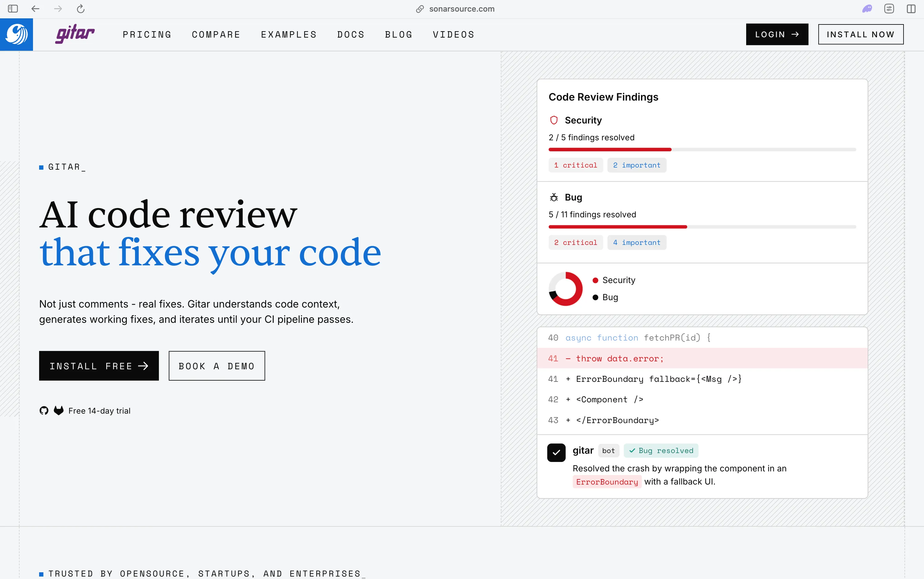Image resolution: width=924 pixels, height=579 pixels.
Task: Click the Bug findings progress bar
Action: pos(702,227)
